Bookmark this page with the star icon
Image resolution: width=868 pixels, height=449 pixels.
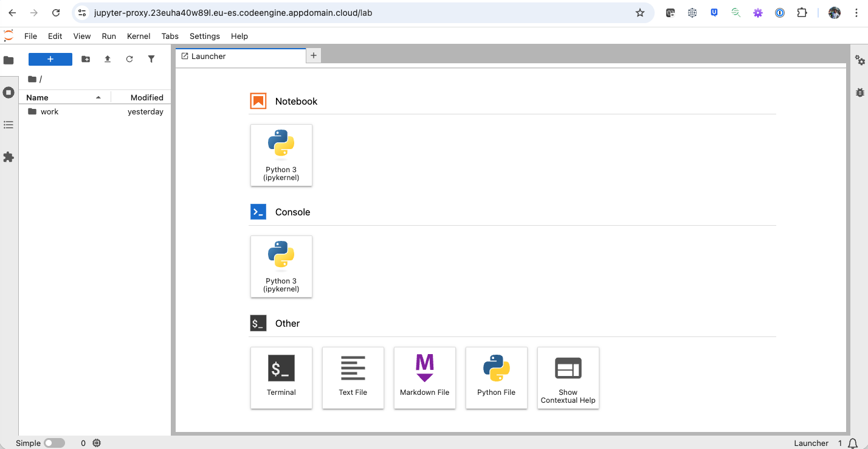tap(640, 13)
